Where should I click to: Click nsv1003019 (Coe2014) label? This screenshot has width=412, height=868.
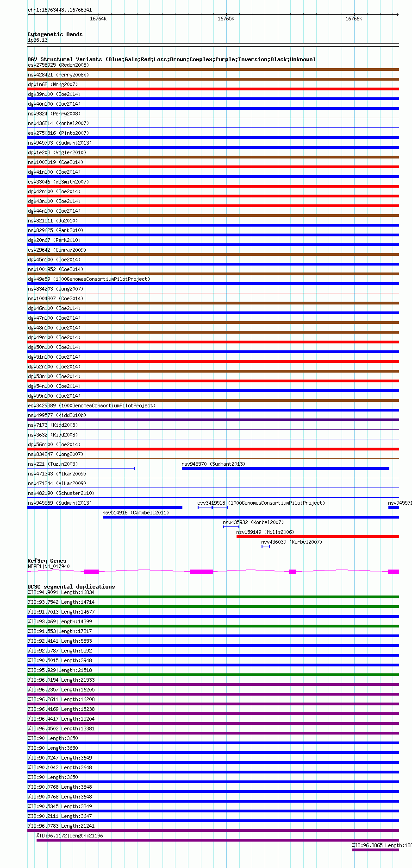click(56, 162)
